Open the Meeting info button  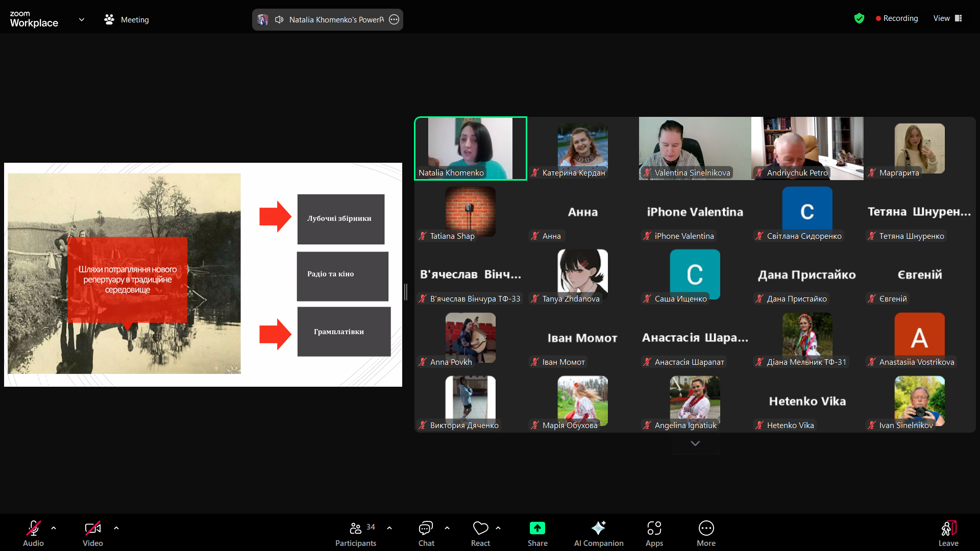pyautogui.click(x=127, y=19)
